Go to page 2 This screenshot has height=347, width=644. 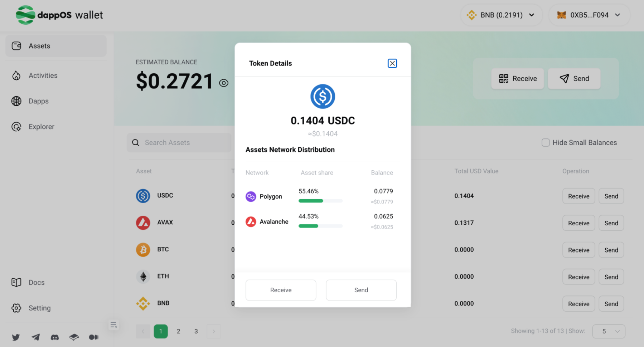(178, 331)
